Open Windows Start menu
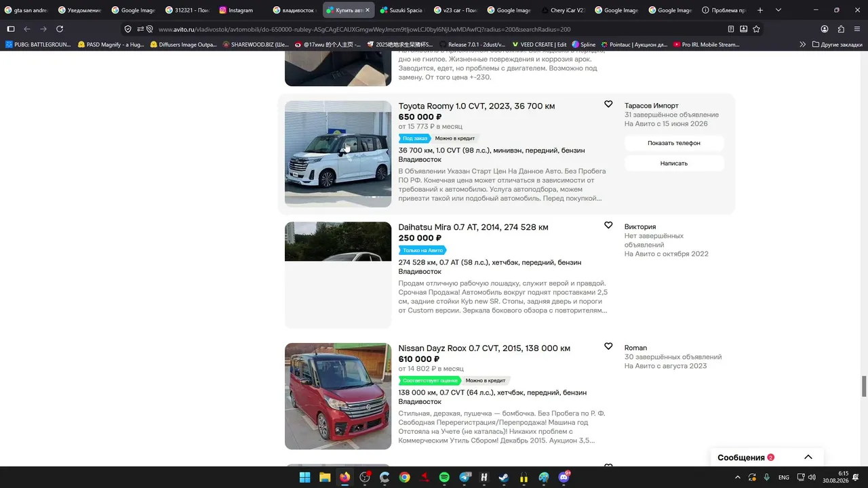The image size is (868, 488). click(304, 477)
